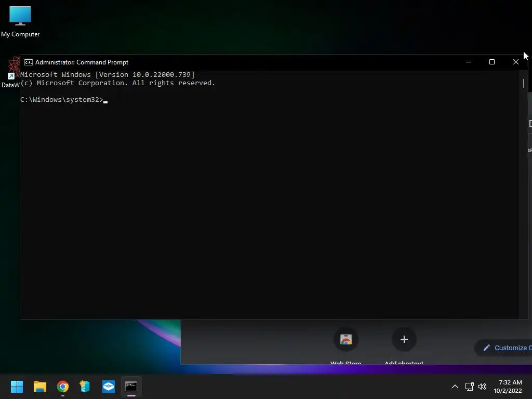
Task: Open File Explorer from the taskbar
Action: click(39, 387)
